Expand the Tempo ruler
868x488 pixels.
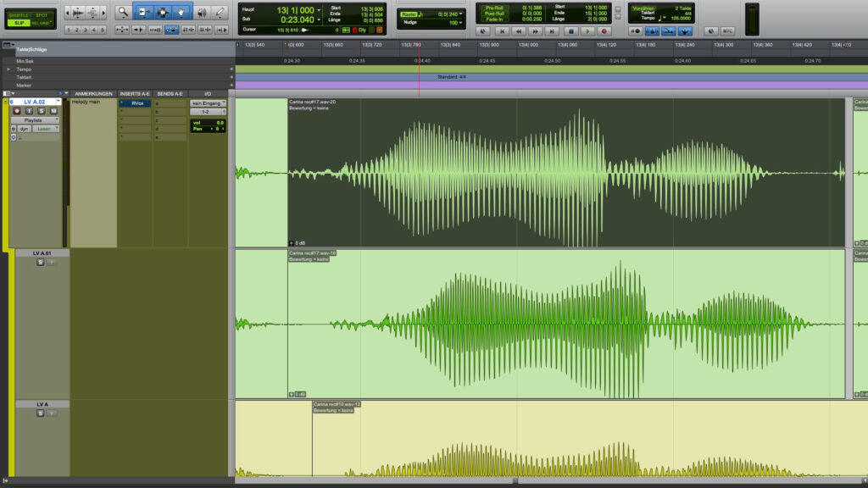coord(8,69)
